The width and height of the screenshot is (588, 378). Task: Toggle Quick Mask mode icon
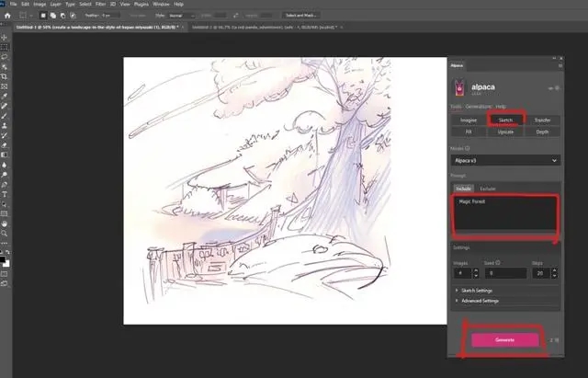4,274
